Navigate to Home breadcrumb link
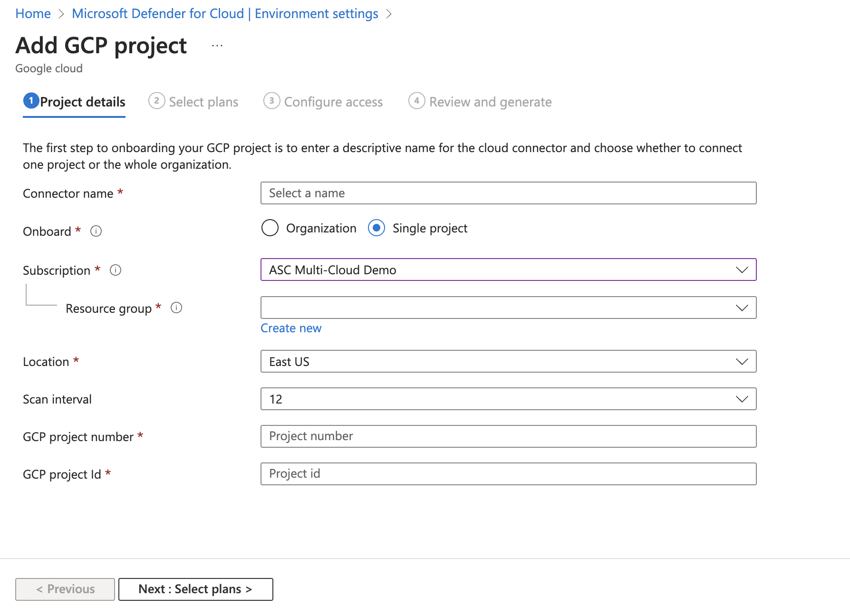Screen dimensions: 850x616 point(33,14)
